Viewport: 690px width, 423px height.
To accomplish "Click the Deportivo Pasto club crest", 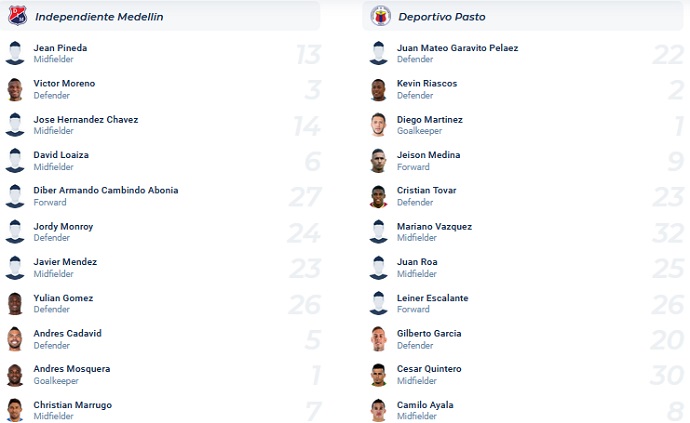I will 381,16.
